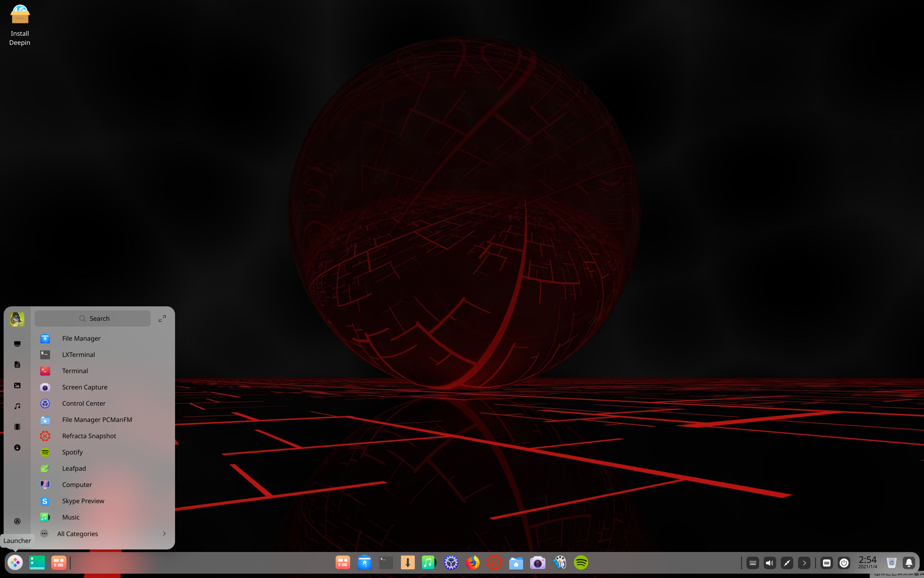Viewport: 924px width, 578px height.
Task: Launch Firefox from the dock
Action: coord(472,562)
